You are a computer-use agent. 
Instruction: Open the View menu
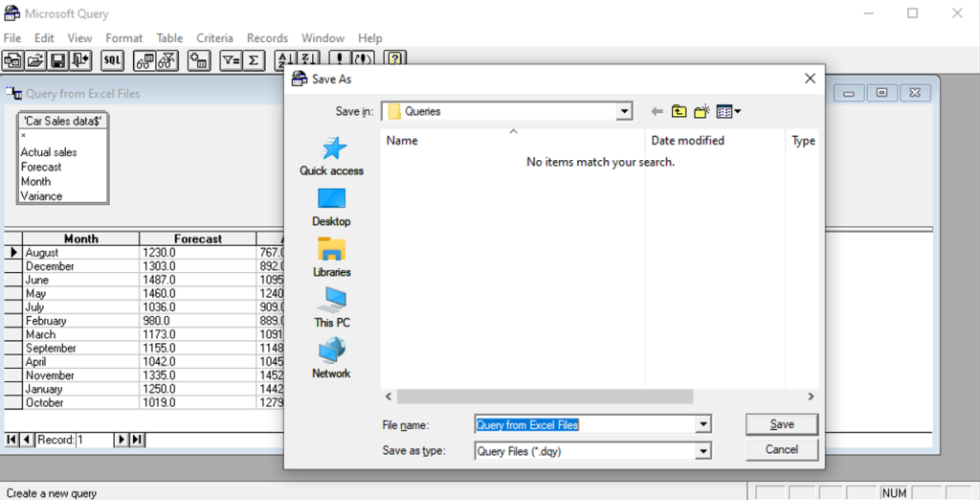pos(79,38)
